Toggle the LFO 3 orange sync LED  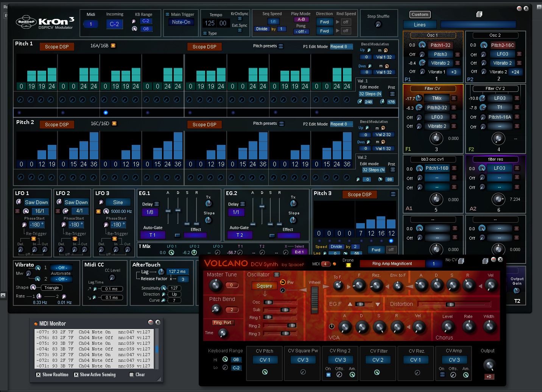(x=98, y=211)
